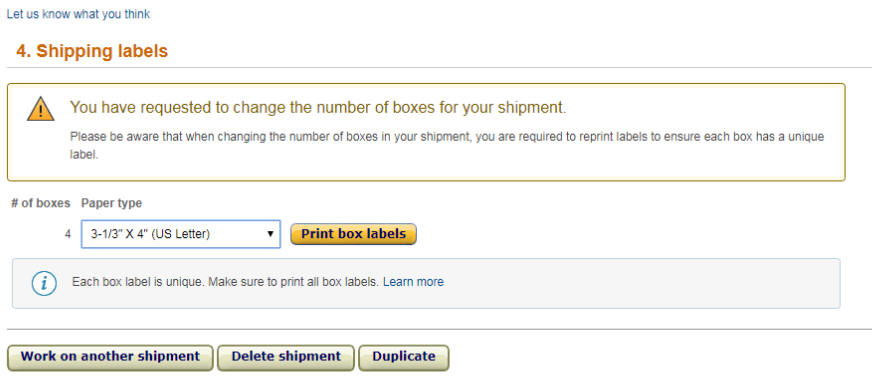Screen dimensions: 872x383
Task: Click the Each box label is unique message
Action: (225, 282)
